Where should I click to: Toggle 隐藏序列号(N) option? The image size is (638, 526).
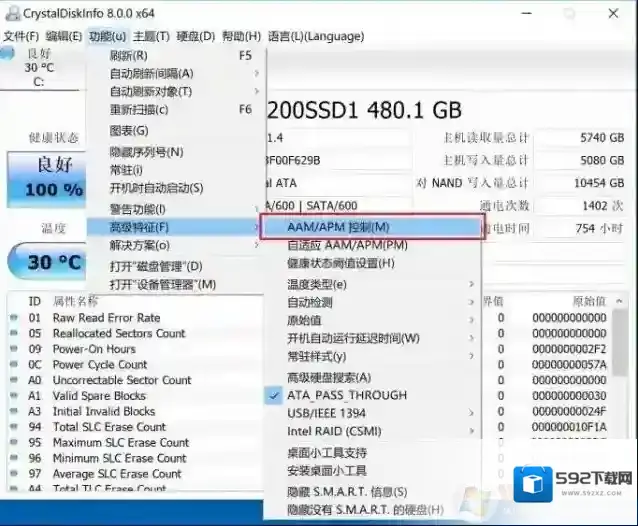coord(146,152)
